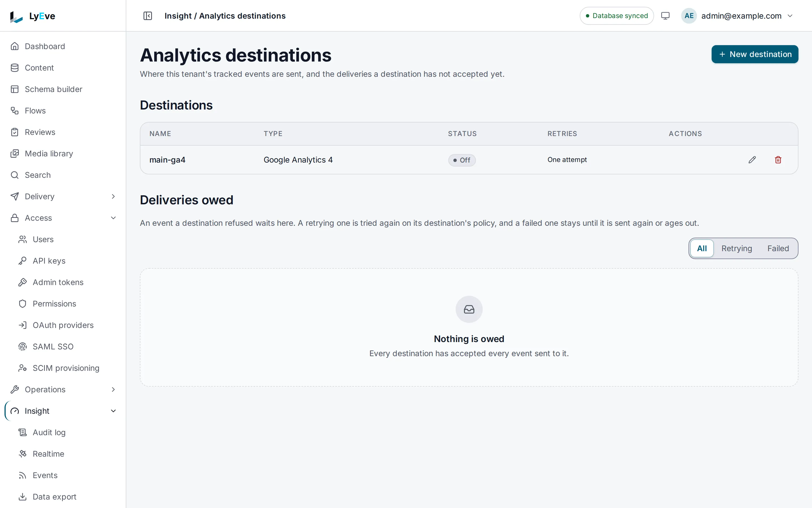Click the Database synced status badge

(616, 16)
